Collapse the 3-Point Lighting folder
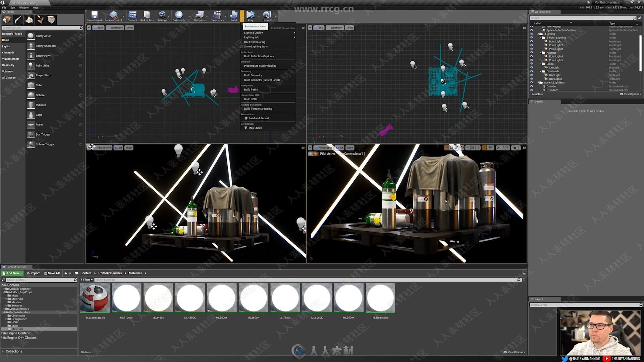This screenshot has height=362, width=644. (x=541, y=38)
